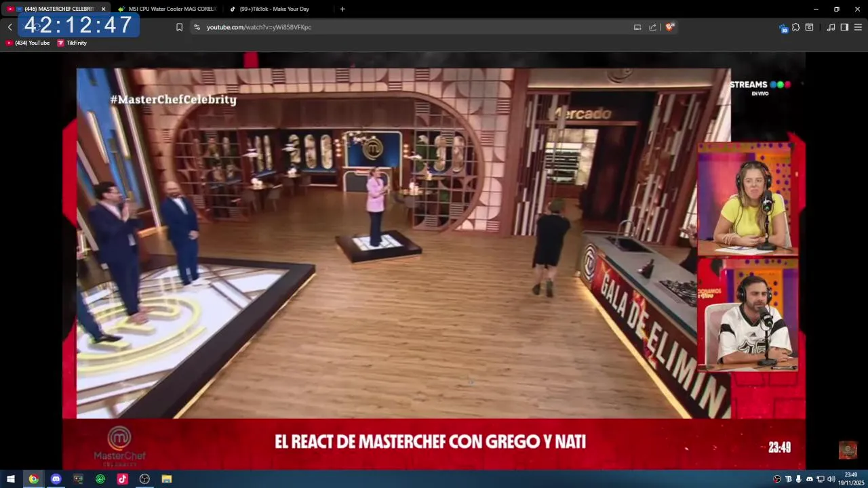This screenshot has height=488, width=868.
Task: Click the Brave tray icon
Action: point(788,479)
